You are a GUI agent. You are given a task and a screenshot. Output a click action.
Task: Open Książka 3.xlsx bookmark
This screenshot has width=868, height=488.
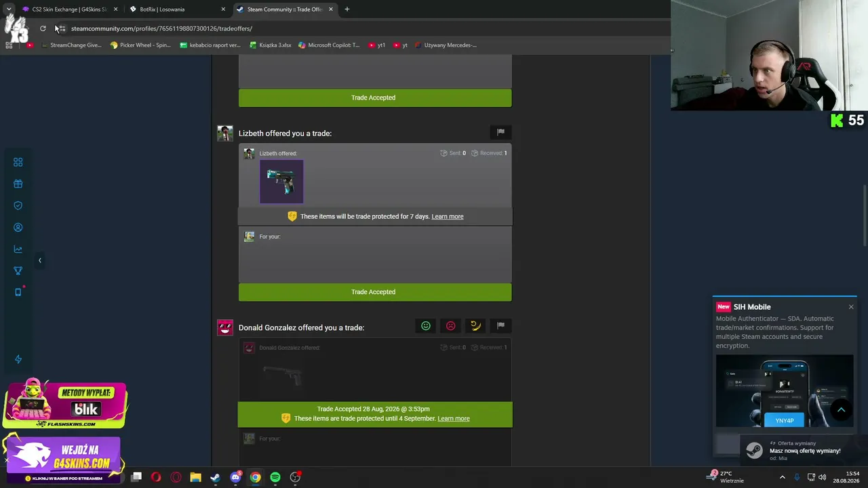coord(271,45)
